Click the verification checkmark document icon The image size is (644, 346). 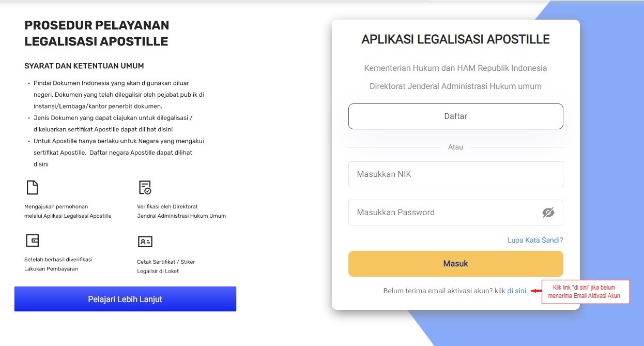point(145,187)
